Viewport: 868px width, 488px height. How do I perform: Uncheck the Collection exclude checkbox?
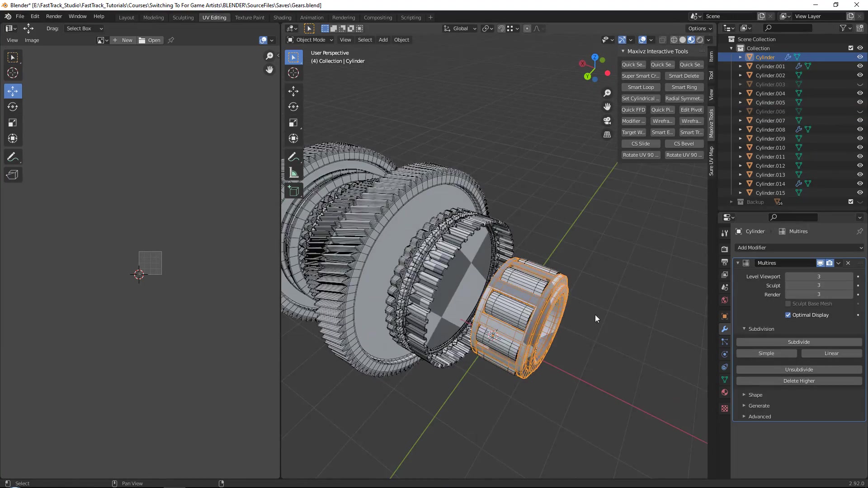click(851, 48)
